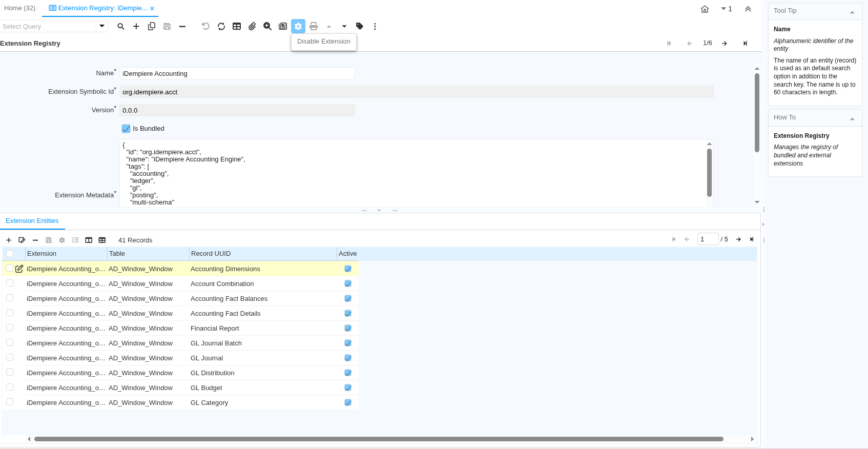The width and height of the screenshot is (868, 449).
Task: Click the Save floppy icon in main toolbar
Action: pos(167,26)
